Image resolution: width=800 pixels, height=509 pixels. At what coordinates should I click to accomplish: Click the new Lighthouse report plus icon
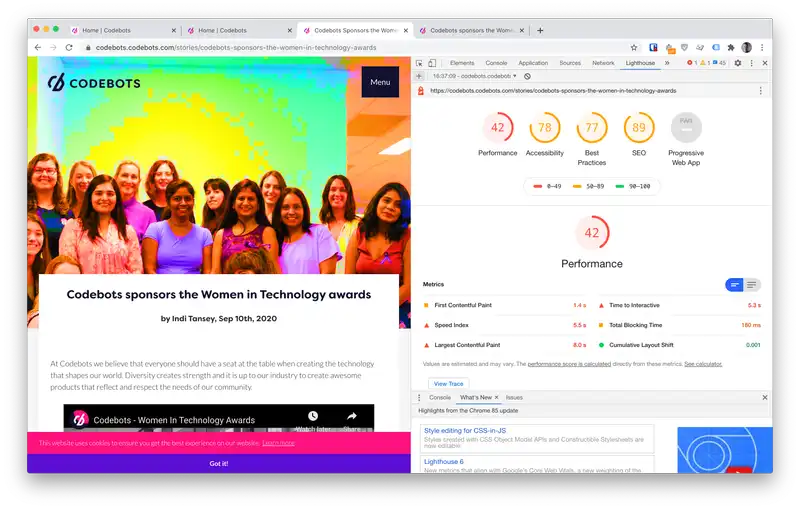pos(419,76)
